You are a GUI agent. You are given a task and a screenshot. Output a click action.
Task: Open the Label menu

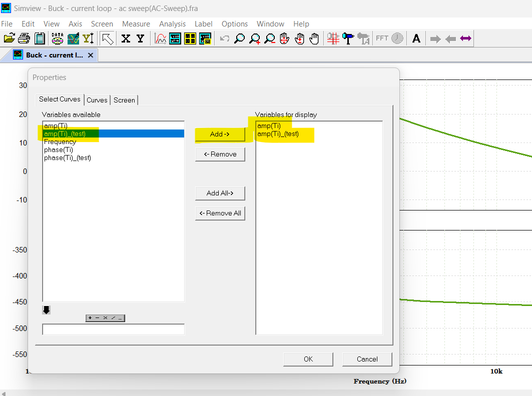pyautogui.click(x=203, y=23)
